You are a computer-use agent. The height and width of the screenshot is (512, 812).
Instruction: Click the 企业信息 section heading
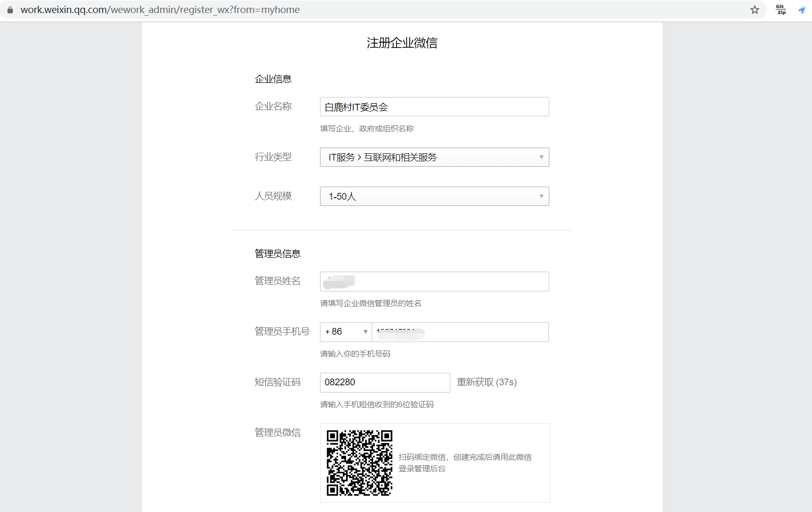tap(273, 79)
